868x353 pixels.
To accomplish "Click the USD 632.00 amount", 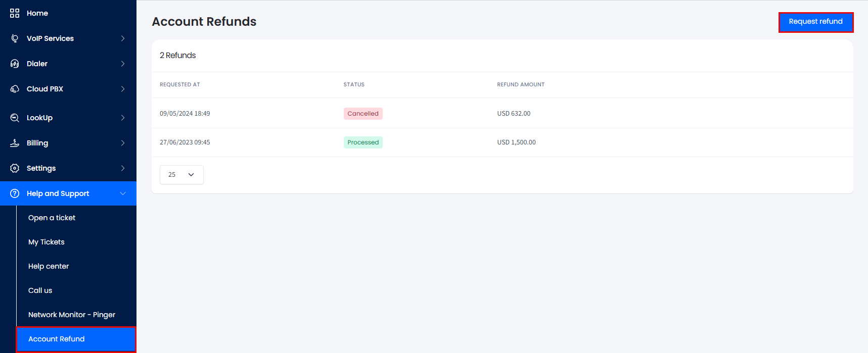I will pos(514,114).
